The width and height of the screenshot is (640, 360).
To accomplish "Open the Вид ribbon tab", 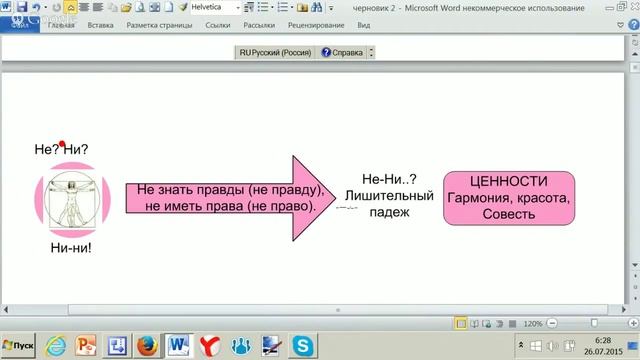I will click(364, 25).
